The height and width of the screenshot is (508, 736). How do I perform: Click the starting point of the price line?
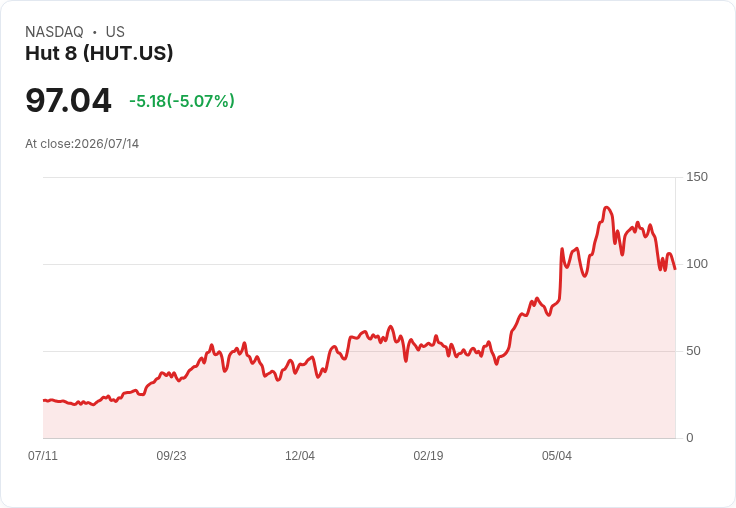pos(44,400)
